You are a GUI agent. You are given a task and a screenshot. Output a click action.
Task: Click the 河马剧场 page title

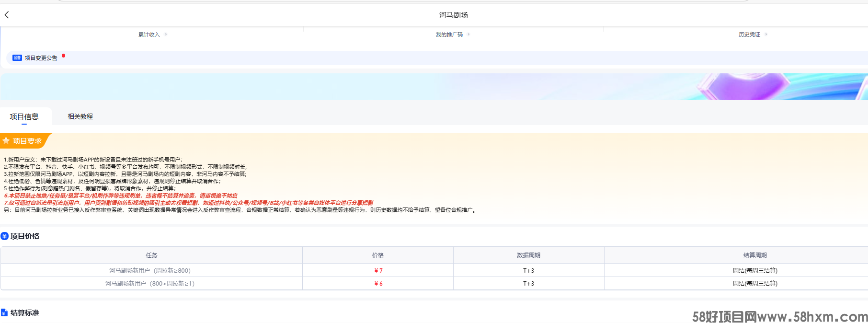click(453, 15)
